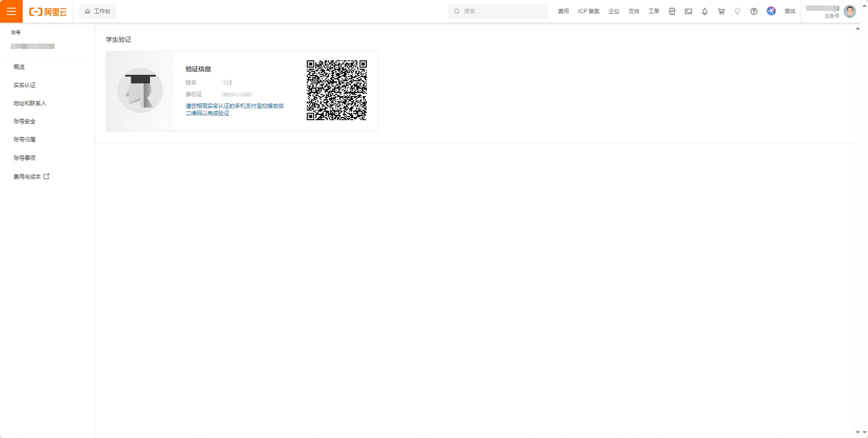Click into the 搜索 search field
Image resolution: width=868 pixels, height=438 pixels.
(498, 11)
